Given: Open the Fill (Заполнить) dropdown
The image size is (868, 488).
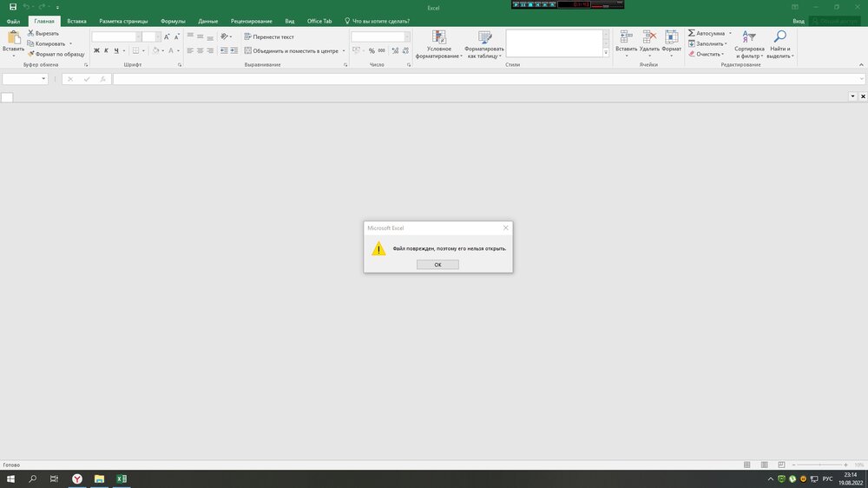Looking at the screenshot, I should click(707, 43).
